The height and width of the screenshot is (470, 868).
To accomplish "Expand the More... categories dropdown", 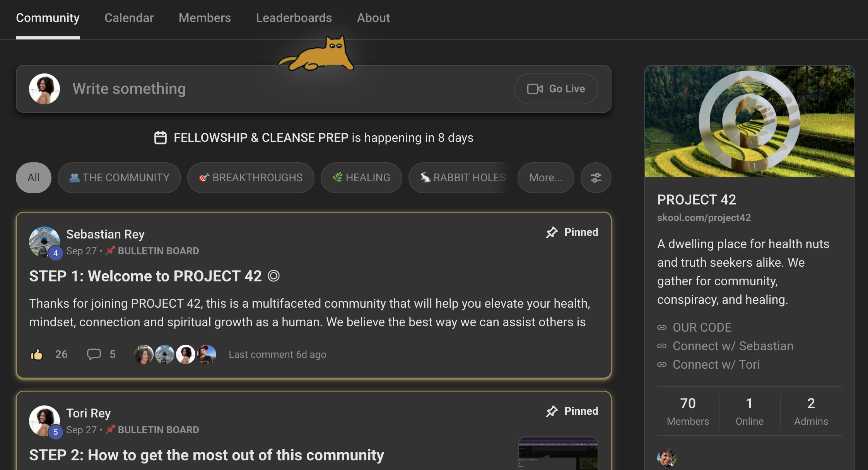I will (545, 178).
